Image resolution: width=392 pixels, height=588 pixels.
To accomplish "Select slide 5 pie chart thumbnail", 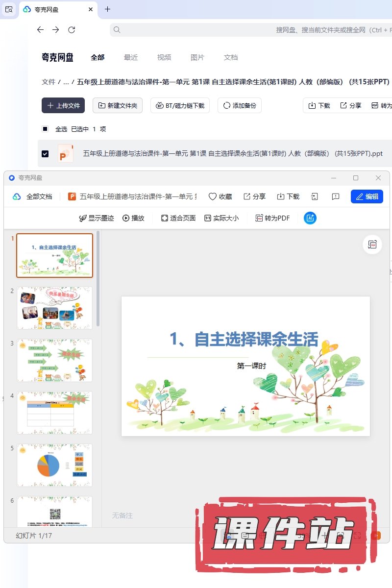I will click(54, 465).
